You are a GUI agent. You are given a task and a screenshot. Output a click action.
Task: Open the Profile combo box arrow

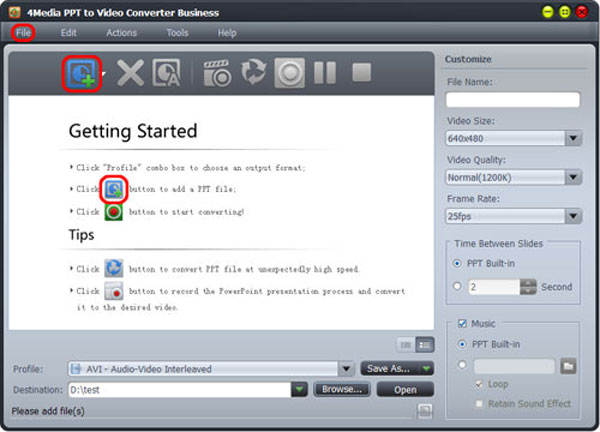tap(346, 369)
